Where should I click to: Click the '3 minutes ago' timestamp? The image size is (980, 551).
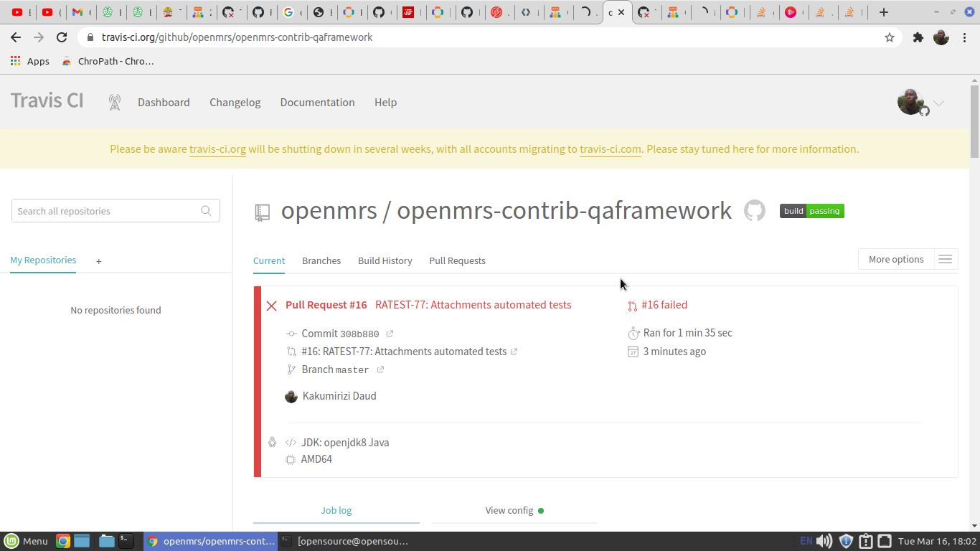[x=674, y=352]
